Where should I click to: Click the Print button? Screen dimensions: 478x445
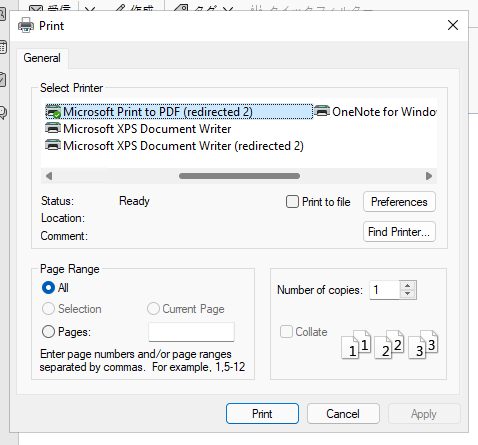pyautogui.click(x=262, y=414)
